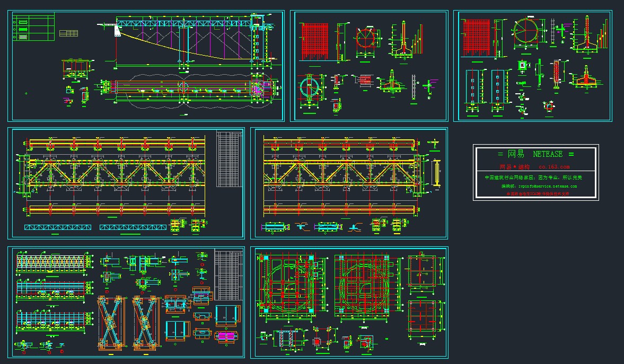This screenshot has width=624, height=364.
Task: Click the magenta connection detail in bottom-left sheet
Action: [226, 336]
